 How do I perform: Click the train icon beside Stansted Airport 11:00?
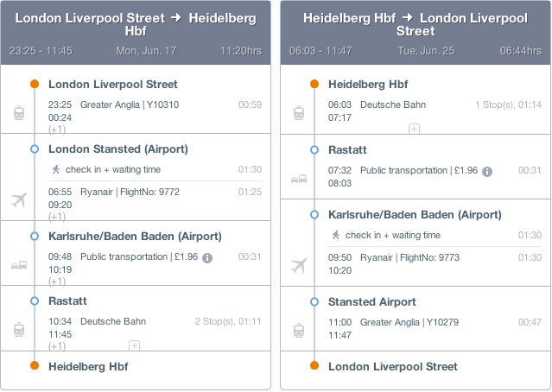(298, 330)
